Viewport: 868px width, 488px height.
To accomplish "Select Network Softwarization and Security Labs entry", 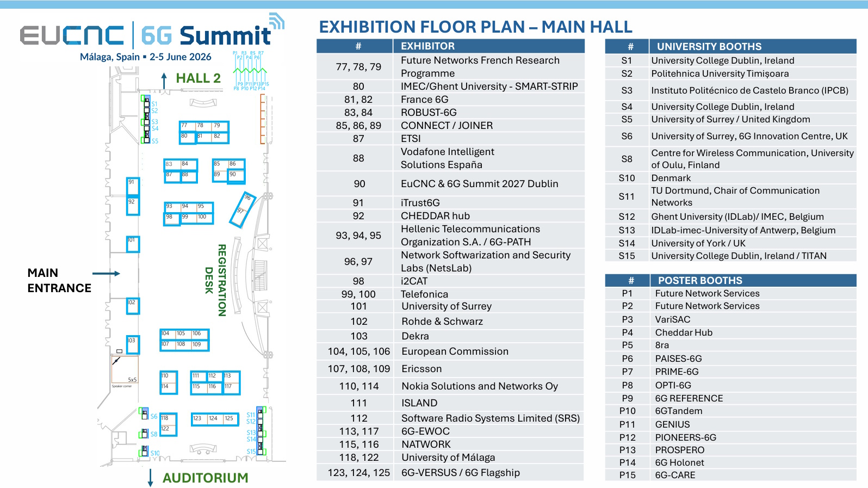I will click(x=486, y=262).
